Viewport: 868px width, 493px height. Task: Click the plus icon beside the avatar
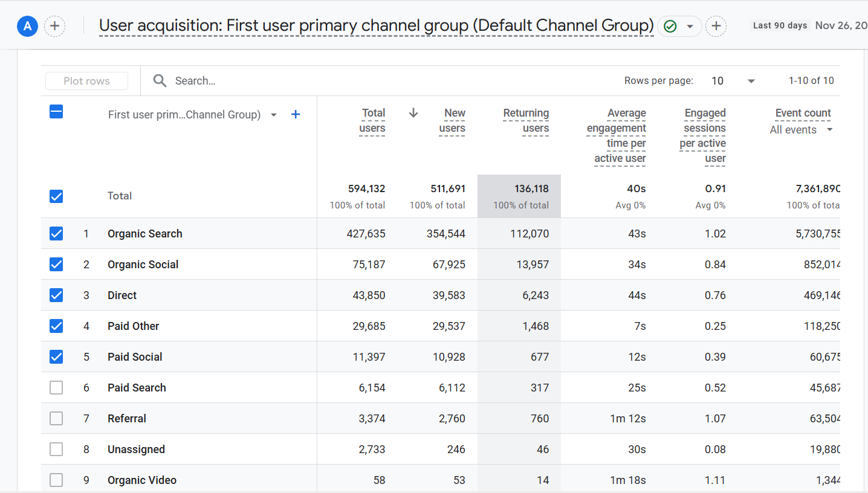click(54, 26)
